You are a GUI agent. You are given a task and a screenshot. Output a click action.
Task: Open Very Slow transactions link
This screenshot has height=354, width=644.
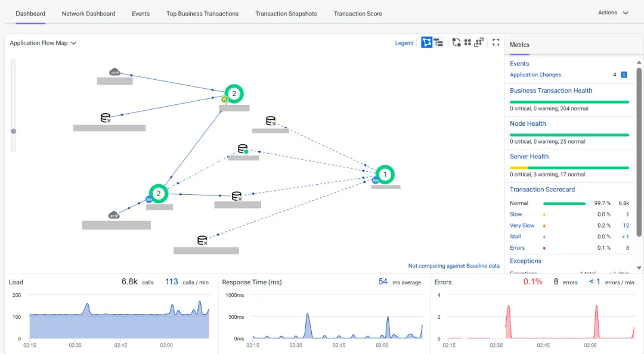pos(522,225)
